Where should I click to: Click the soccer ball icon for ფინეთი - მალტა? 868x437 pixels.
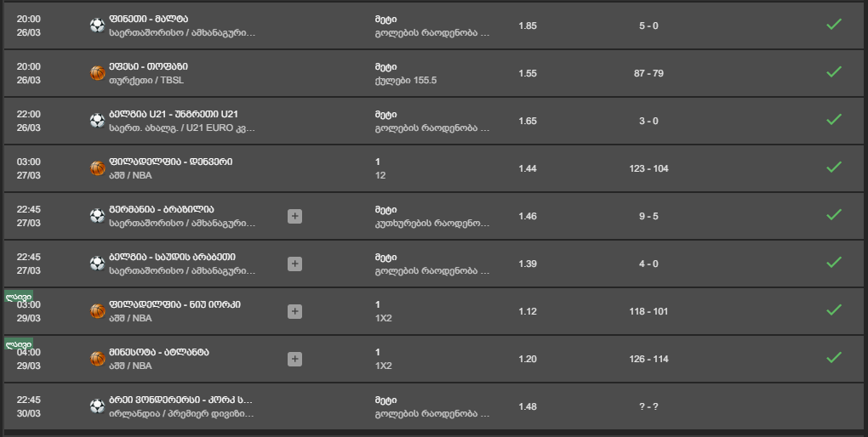pos(97,26)
